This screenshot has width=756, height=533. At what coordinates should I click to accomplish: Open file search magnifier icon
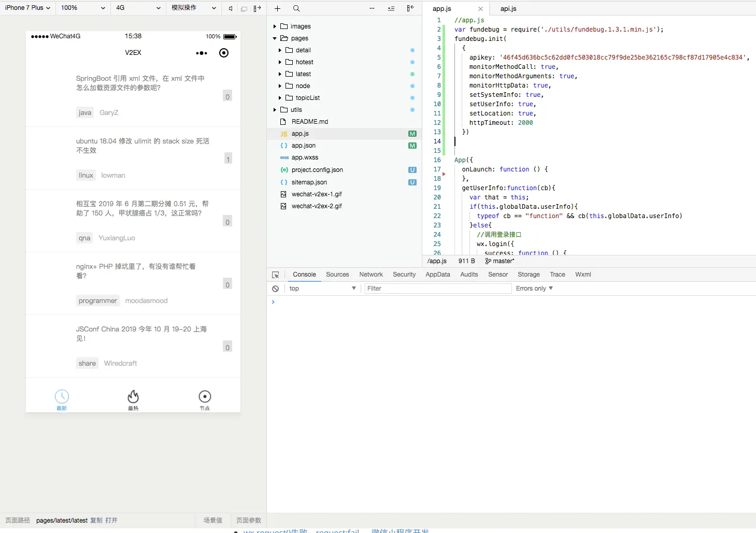coord(296,8)
